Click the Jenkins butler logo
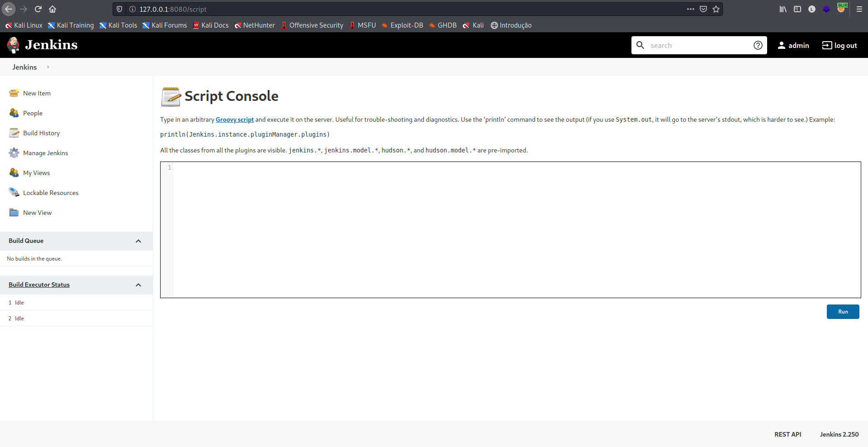 (x=13, y=45)
